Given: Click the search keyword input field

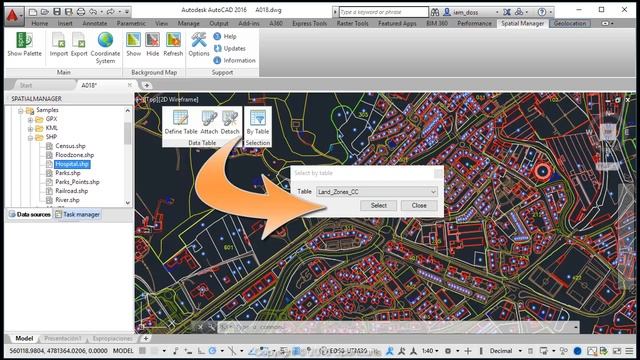Looking at the screenshot, I should pos(384,12).
